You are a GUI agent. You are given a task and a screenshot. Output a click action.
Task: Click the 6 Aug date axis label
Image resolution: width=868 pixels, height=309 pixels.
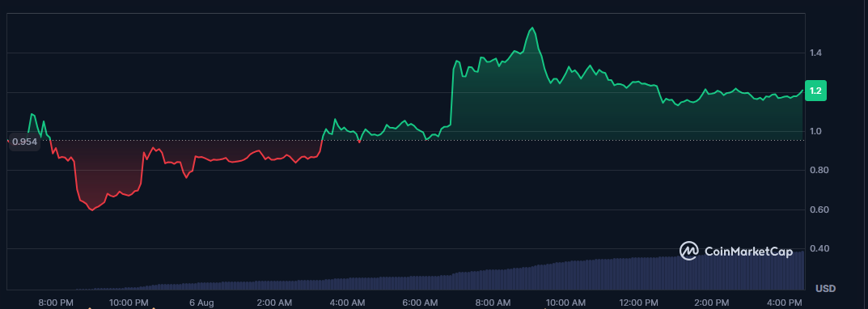pyautogui.click(x=201, y=303)
